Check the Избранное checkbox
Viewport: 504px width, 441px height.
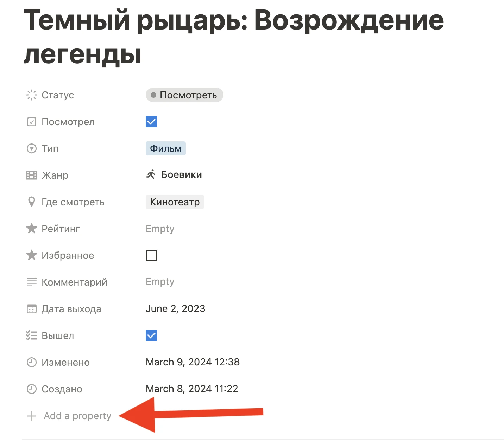pyautogui.click(x=151, y=255)
